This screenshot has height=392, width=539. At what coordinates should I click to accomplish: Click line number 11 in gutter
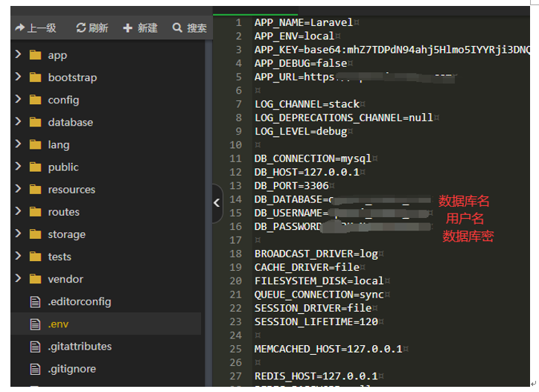point(236,158)
